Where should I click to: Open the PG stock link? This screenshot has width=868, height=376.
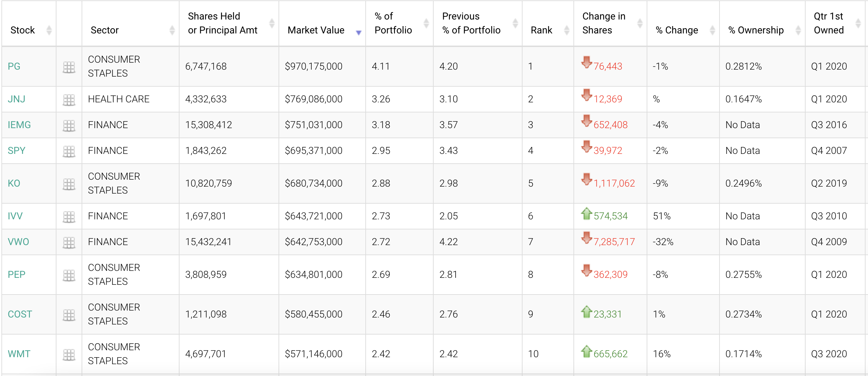[x=14, y=66]
